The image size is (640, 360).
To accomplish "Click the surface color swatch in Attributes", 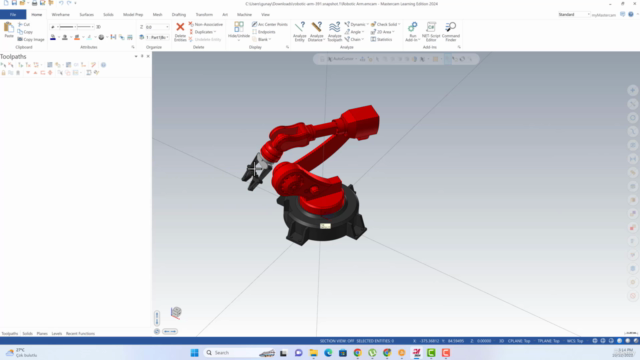I will tap(77, 37).
